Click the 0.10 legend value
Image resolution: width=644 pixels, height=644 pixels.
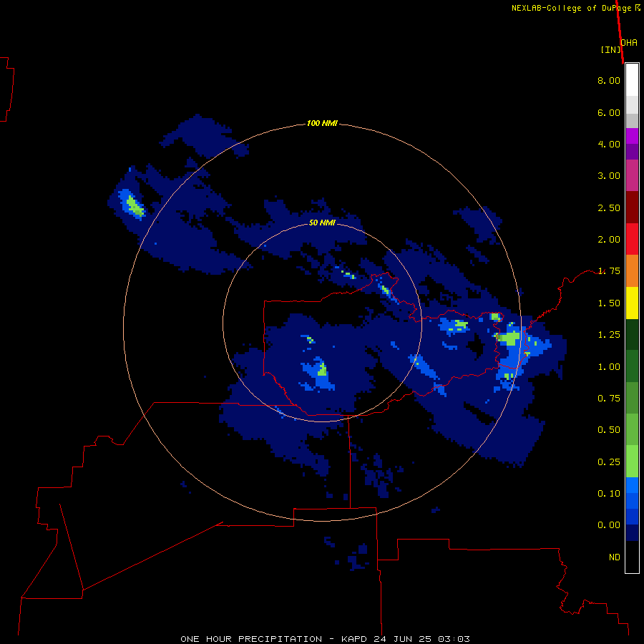(x=609, y=494)
